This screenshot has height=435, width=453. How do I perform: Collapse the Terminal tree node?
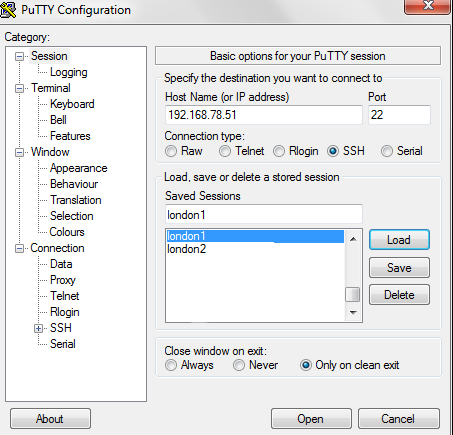point(20,88)
